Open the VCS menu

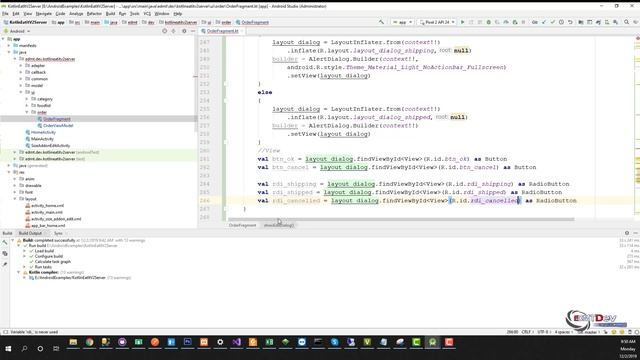click(x=147, y=13)
